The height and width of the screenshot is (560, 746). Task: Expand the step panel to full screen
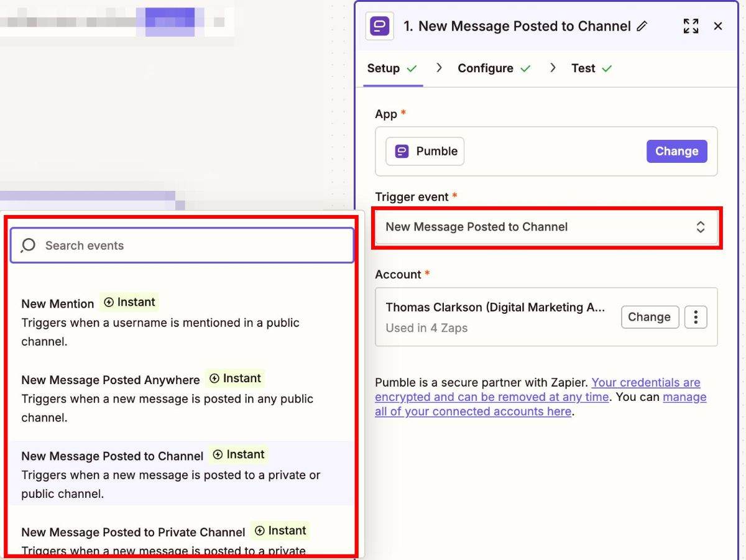(x=691, y=26)
